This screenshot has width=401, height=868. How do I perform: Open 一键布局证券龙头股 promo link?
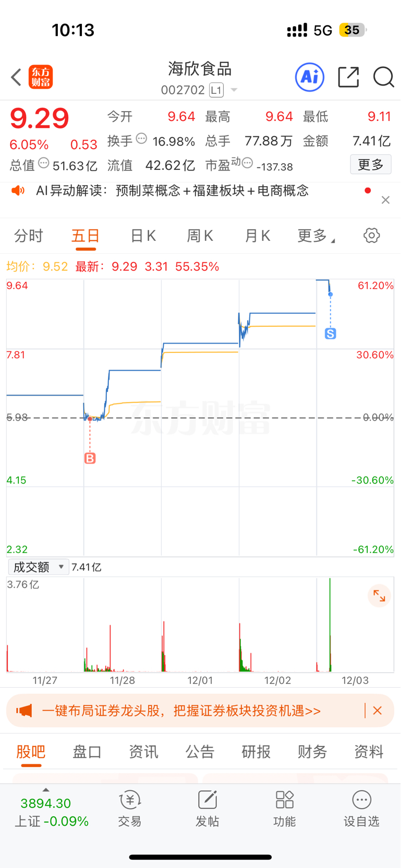(x=181, y=711)
